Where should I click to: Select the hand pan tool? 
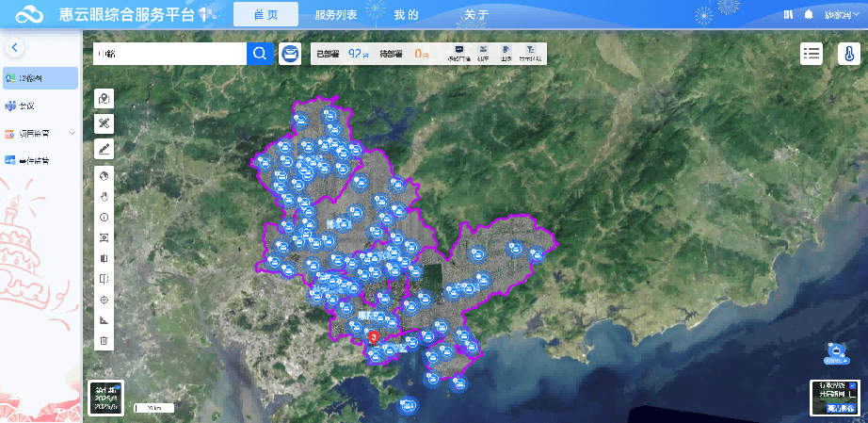(x=104, y=196)
